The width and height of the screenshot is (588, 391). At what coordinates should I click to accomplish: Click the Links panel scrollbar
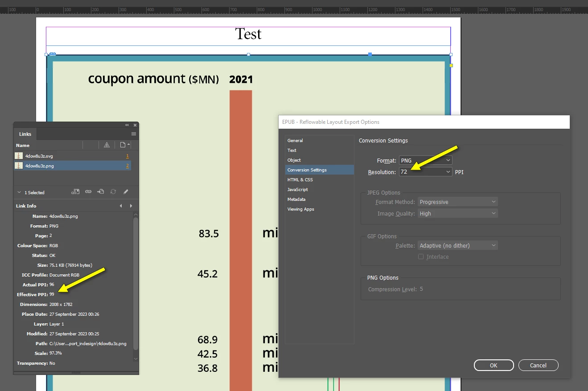coord(136,283)
